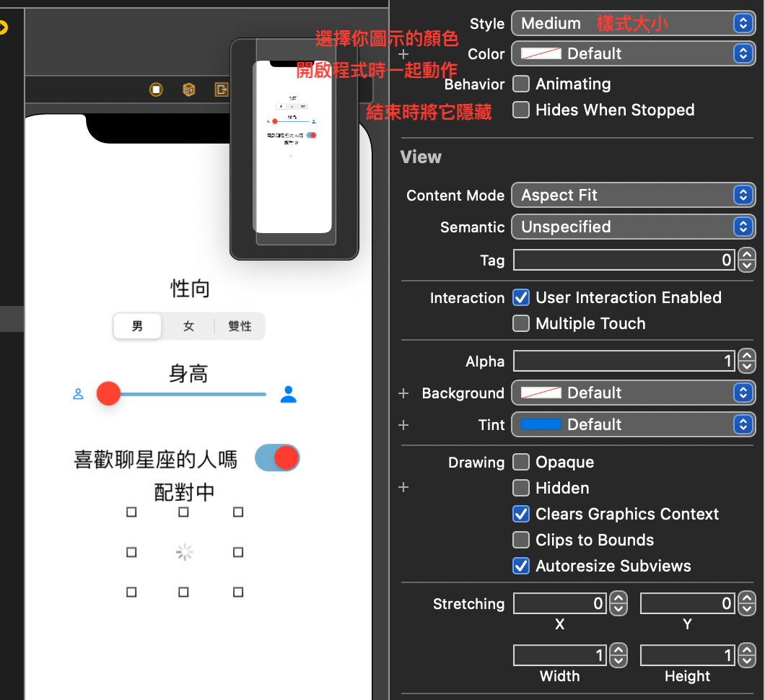
Task: Click the plus beside the Tint attribute
Action: pos(403,424)
